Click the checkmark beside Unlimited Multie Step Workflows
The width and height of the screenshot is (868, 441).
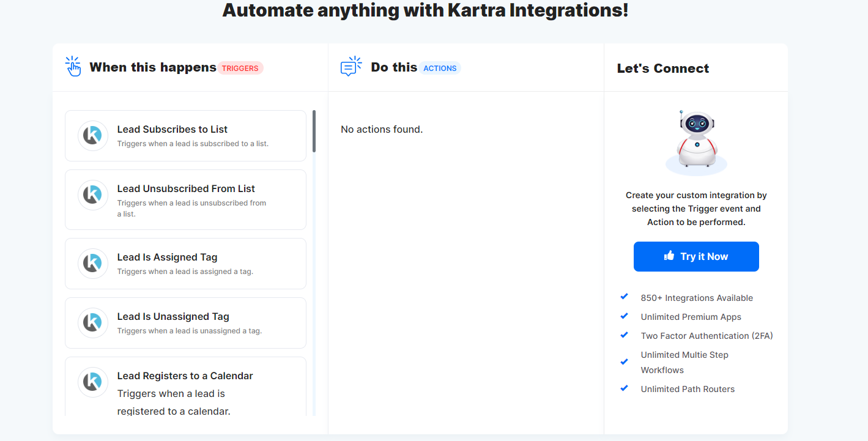point(625,361)
